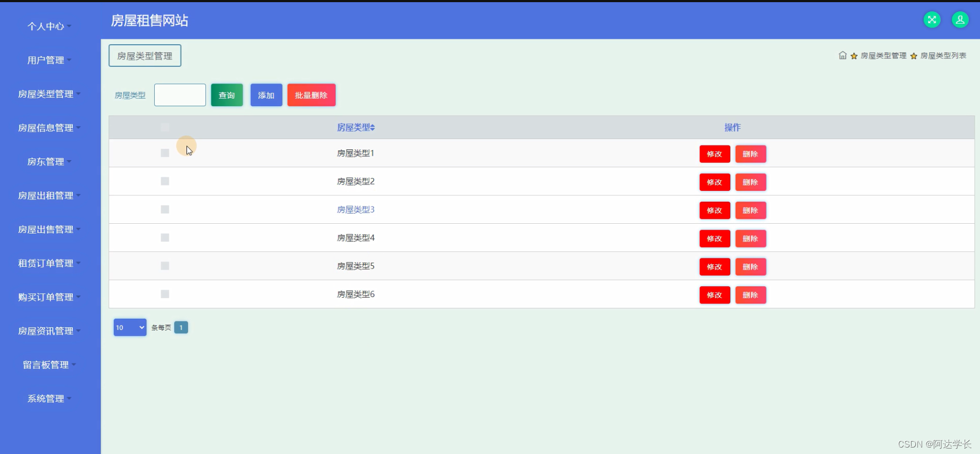Click 修改 for 房屋类型5

715,267
